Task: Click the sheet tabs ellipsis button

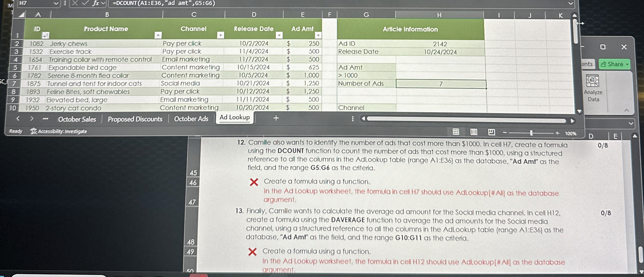Action: coord(45,119)
